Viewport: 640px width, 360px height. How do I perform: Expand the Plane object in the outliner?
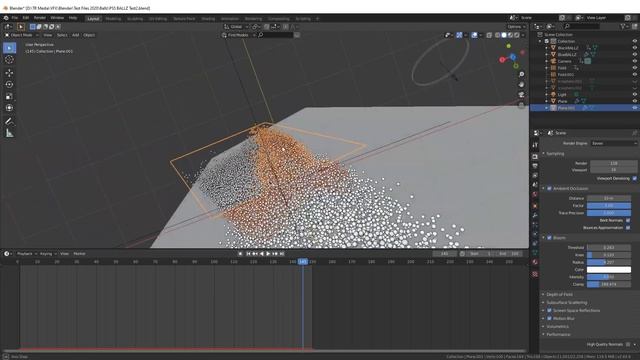pyautogui.click(x=547, y=101)
